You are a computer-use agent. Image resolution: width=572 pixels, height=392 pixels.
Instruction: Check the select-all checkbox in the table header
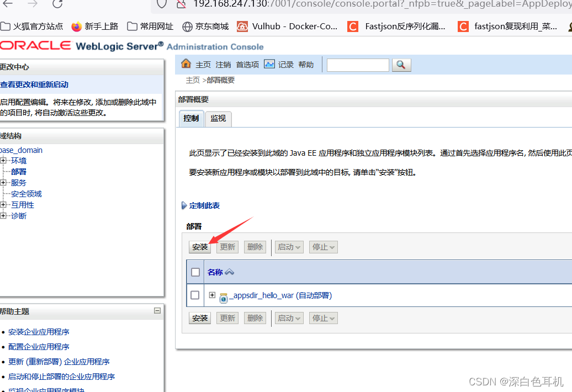[195, 271]
